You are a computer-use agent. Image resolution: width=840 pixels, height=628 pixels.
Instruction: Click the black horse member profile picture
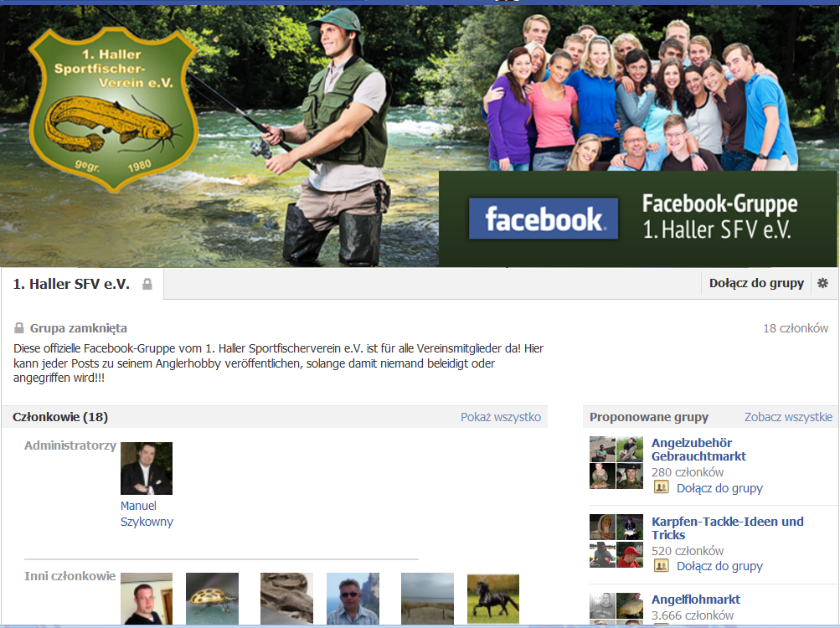pyautogui.click(x=493, y=599)
